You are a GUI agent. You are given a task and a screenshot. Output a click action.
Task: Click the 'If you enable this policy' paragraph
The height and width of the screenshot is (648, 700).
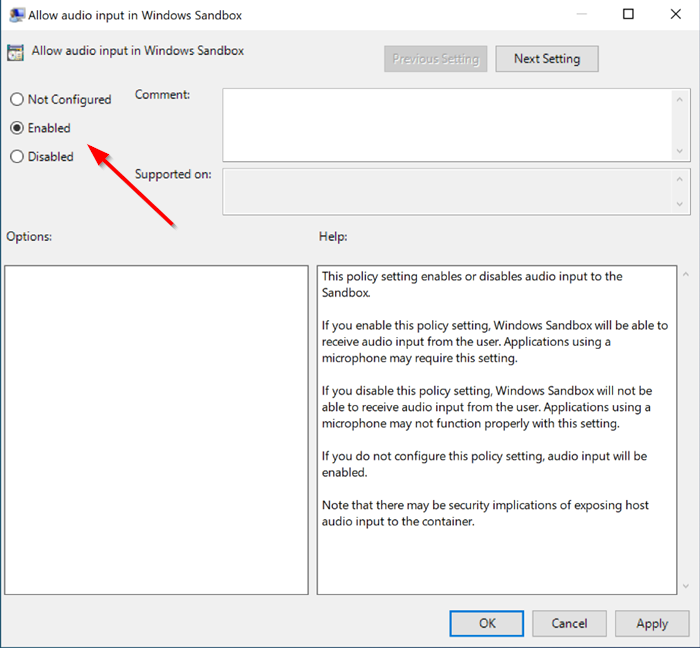click(495, 341)
